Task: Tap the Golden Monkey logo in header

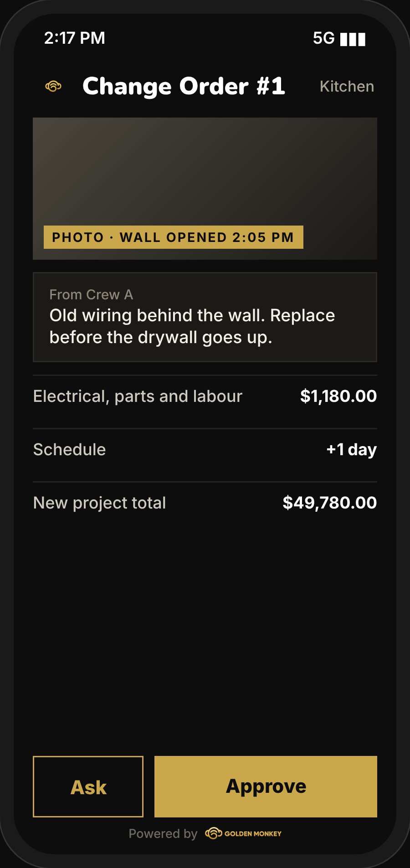Action: click(x=53, y=86)
